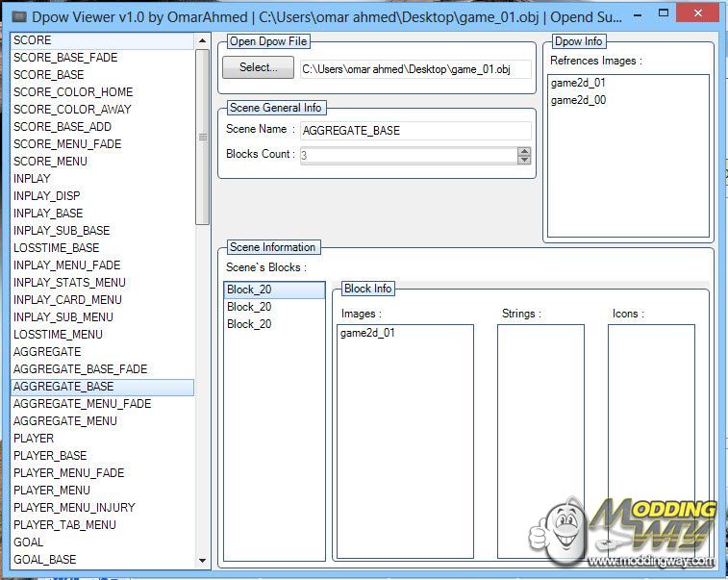Choose SCORE scene from the list
Viewport: 728px width, 580px height.
click(x=33, y=40)
